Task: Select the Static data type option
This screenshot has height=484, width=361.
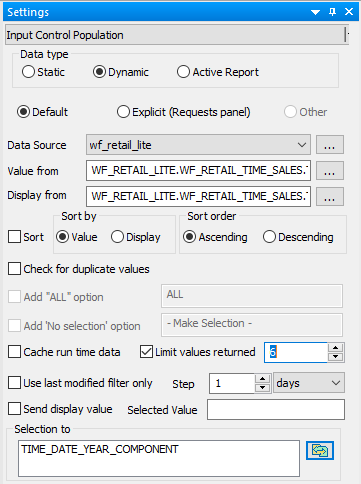Action: (43, 72)
